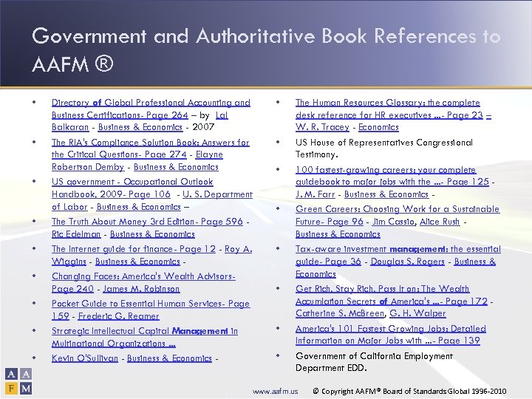The image size is (532, 399).
Task: Click the 'Elayne' author link
Action: click(209, 154)
